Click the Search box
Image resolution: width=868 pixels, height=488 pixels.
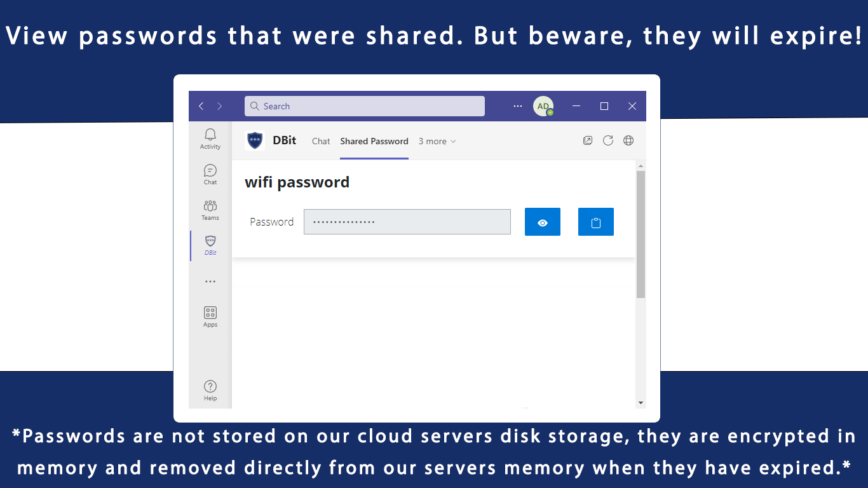coord(365,106)
